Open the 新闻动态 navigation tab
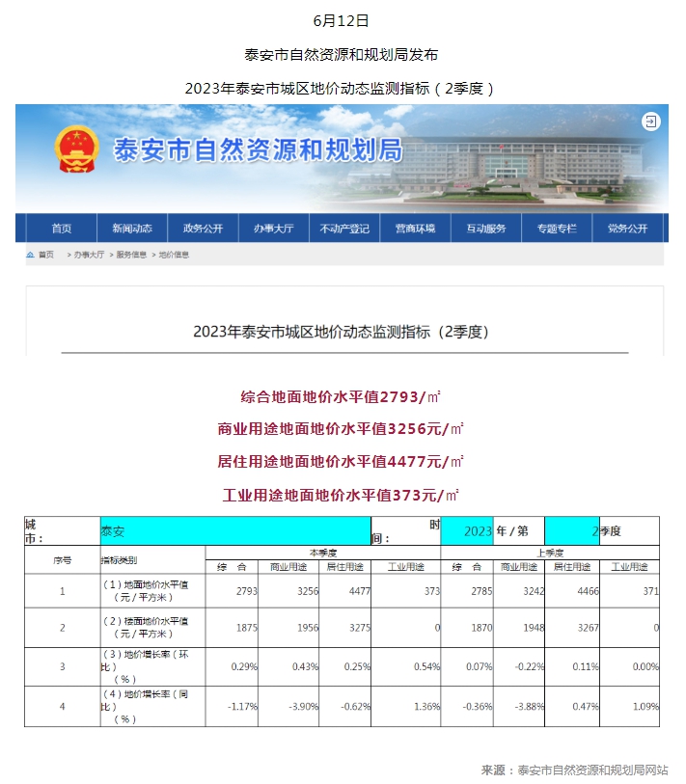 tap(132, 229)
